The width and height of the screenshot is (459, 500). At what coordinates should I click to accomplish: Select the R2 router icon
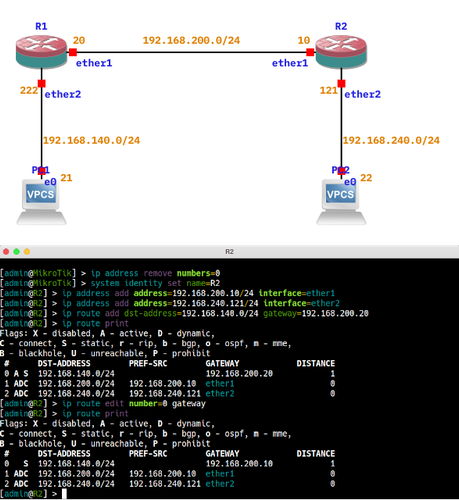(x=341, y=52)
